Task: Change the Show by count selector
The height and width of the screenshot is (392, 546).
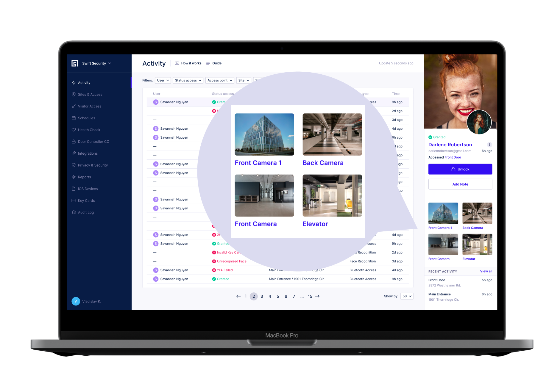Action: [406, 296]
